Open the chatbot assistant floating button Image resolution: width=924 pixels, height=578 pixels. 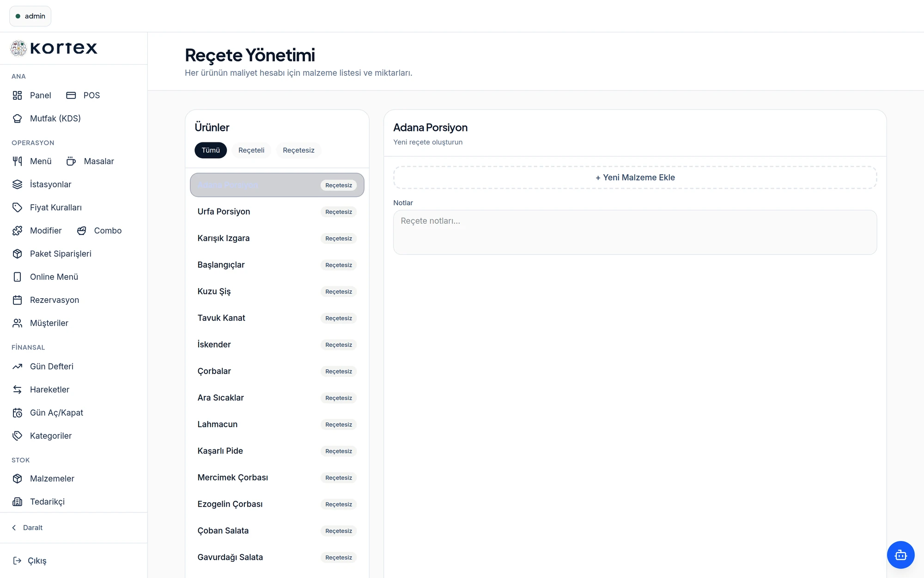(x=900, y=555)
